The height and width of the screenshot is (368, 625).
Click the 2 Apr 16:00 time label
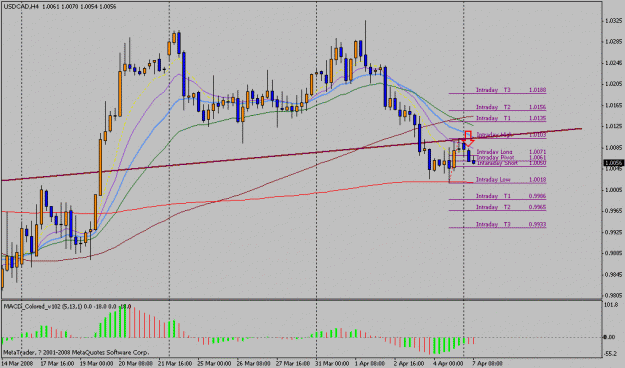pos(410,364)
